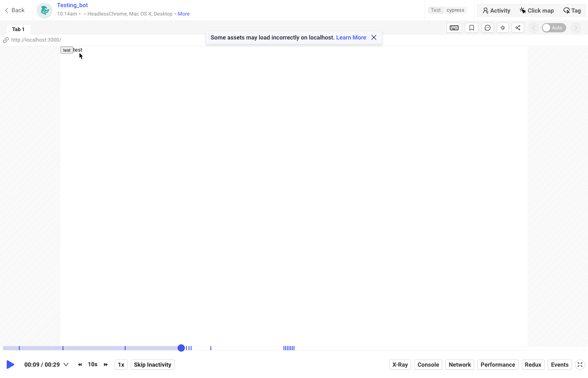Open the Click map view
This screenshot has width=588, height=378.
pos(536,10)
